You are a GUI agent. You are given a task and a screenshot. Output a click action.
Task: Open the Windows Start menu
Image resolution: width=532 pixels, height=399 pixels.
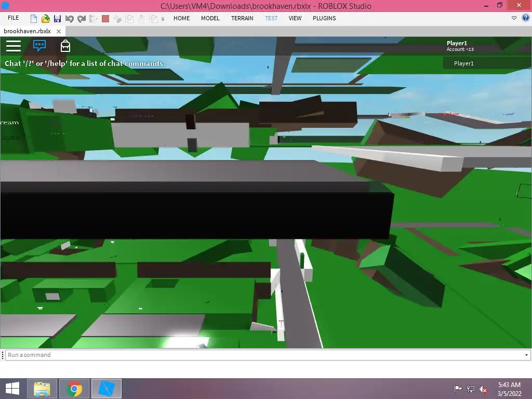point(12,389)
